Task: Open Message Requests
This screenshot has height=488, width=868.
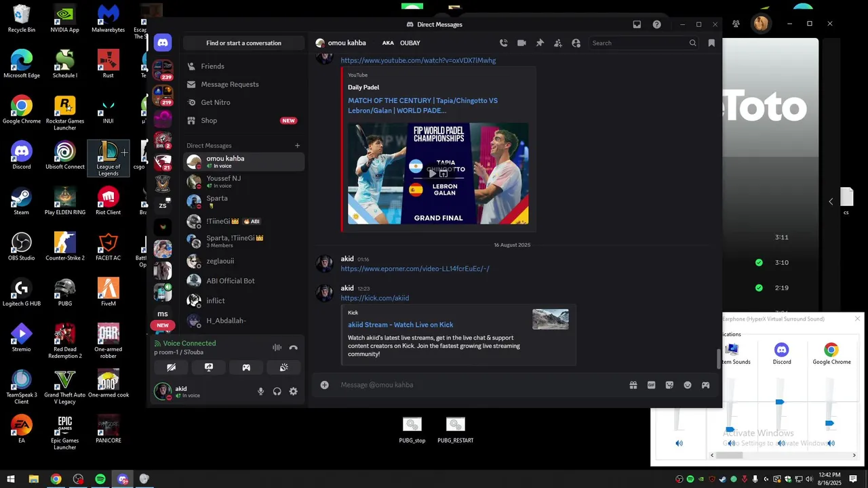Action: [243, 84]
